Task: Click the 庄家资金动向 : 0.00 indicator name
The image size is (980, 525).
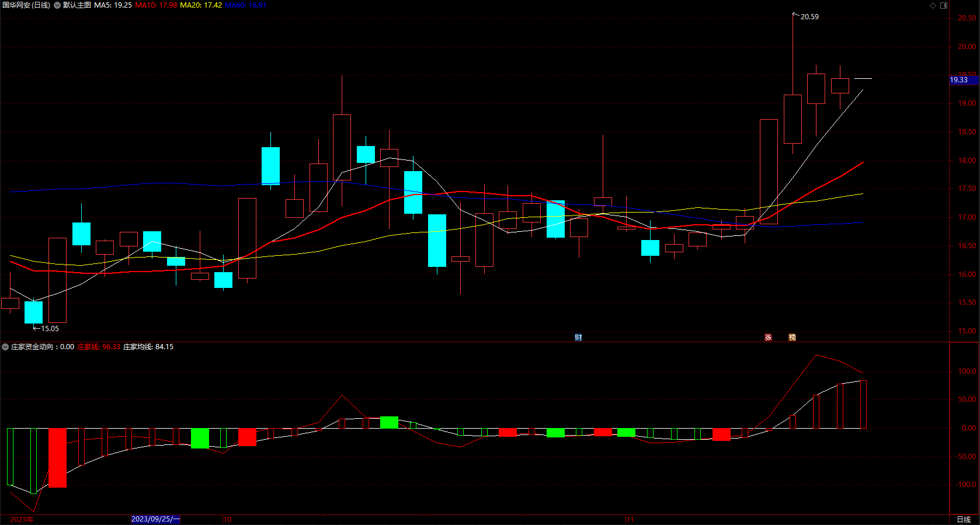Action: [43, 347]
